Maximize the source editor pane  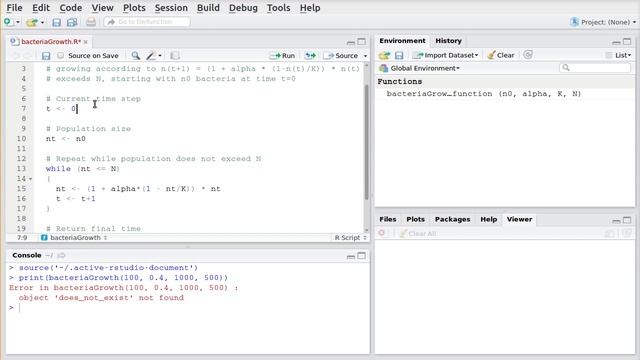(x=362, y=42)
